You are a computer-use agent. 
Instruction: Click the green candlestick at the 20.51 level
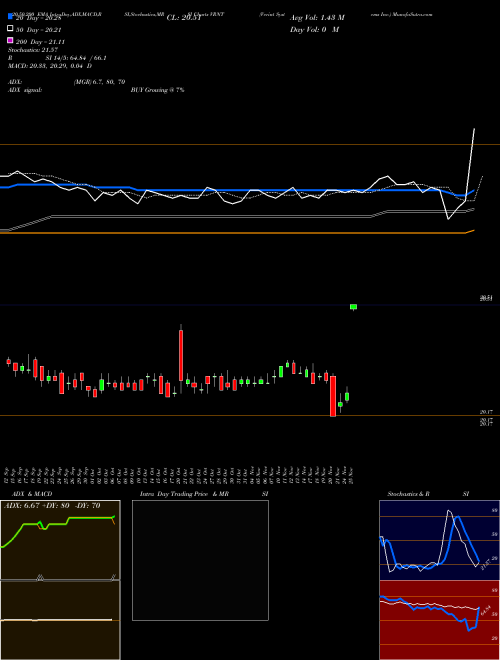[354, 307]
